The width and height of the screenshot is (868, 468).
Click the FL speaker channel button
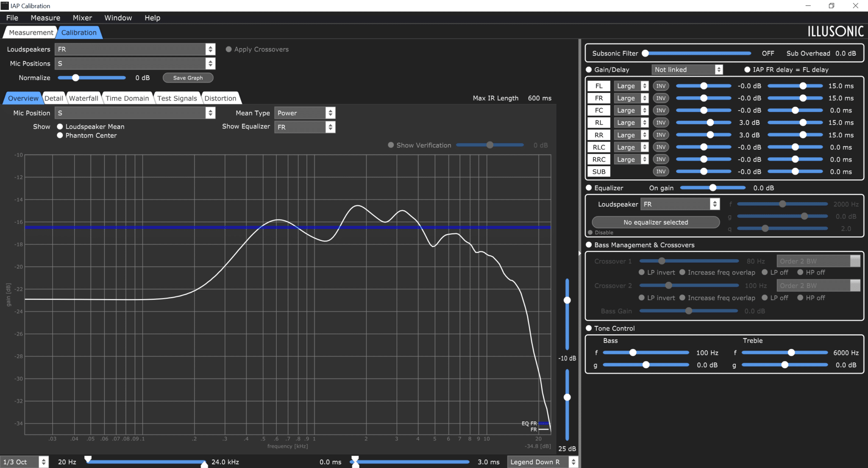click(599, 86)
